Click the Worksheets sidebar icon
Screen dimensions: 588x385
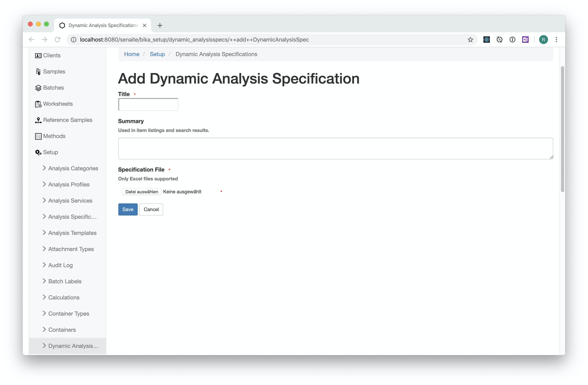pyautogui.click(x=38, y=104)
